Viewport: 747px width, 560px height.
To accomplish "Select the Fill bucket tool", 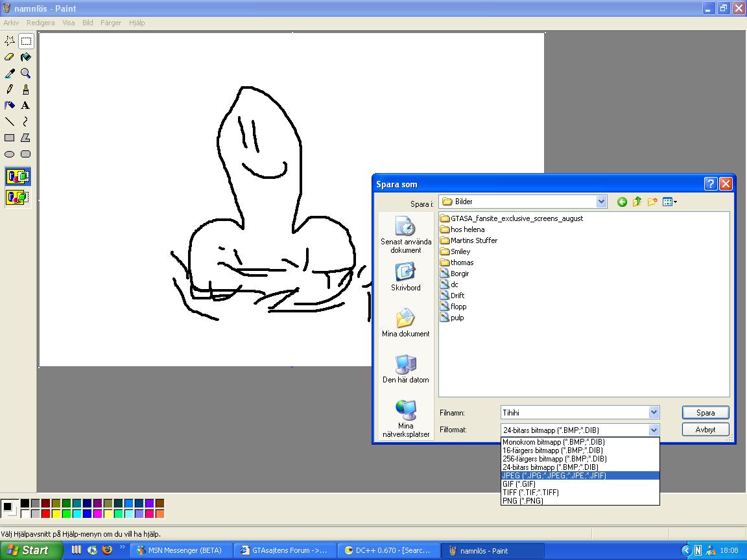I will [26, 57].
